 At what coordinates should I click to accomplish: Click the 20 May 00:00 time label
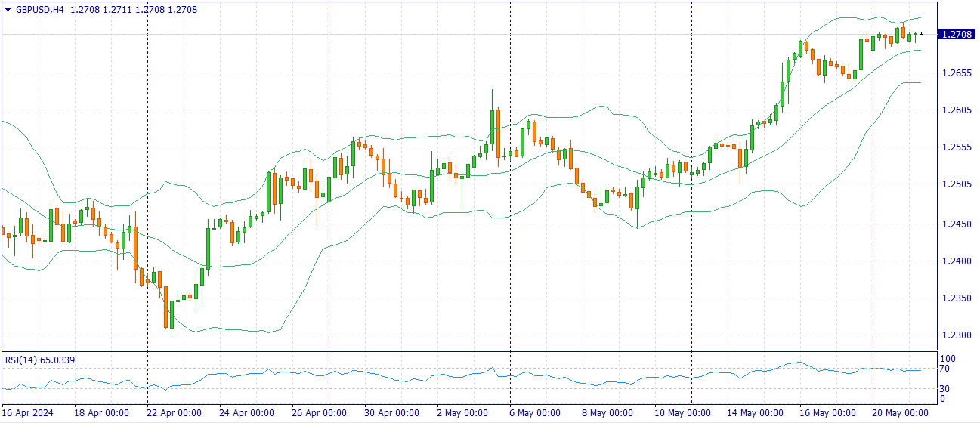coord(900,413)
